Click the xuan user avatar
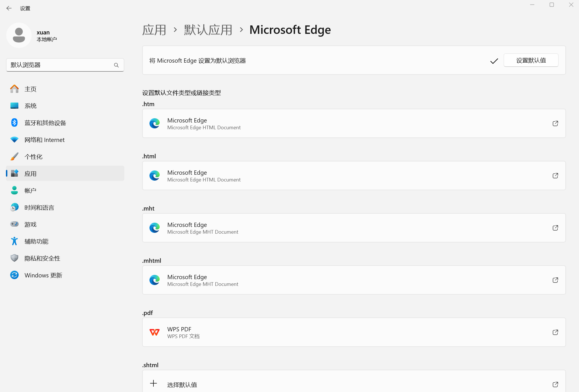 [19, 35]
